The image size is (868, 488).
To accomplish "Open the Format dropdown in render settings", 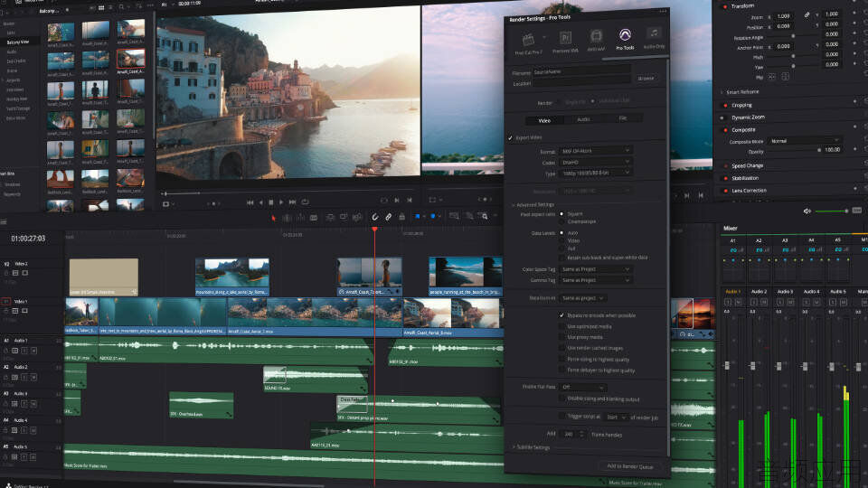I will click(596, 151).
